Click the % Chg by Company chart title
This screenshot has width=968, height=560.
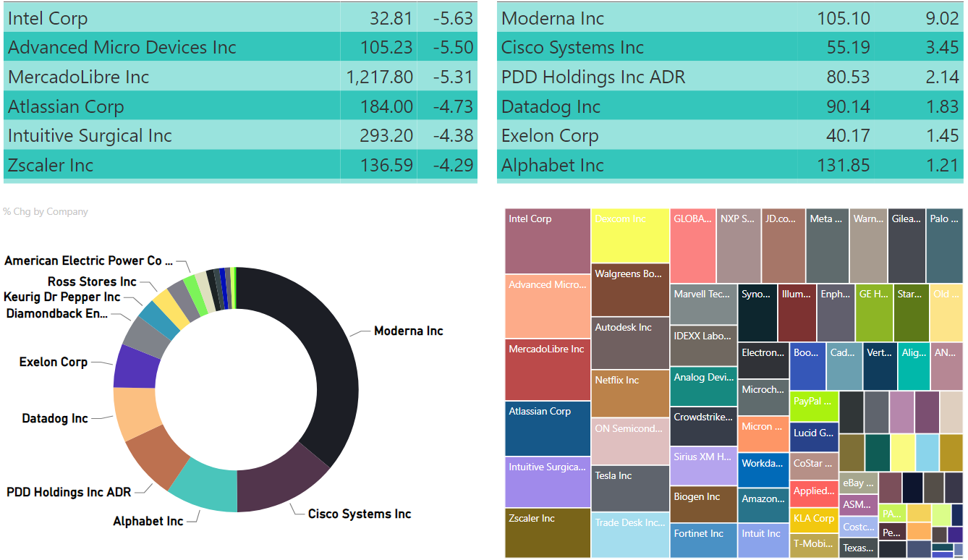(46, 212)
